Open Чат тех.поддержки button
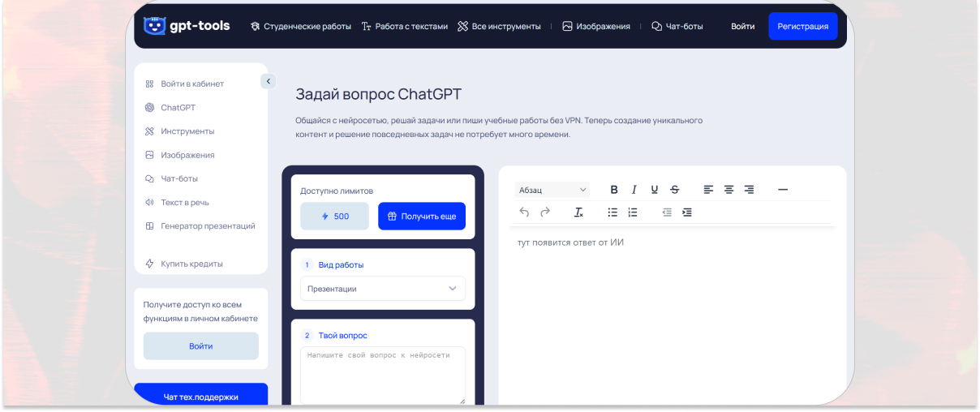Screen dimensions: 980x412 [201, 394]
